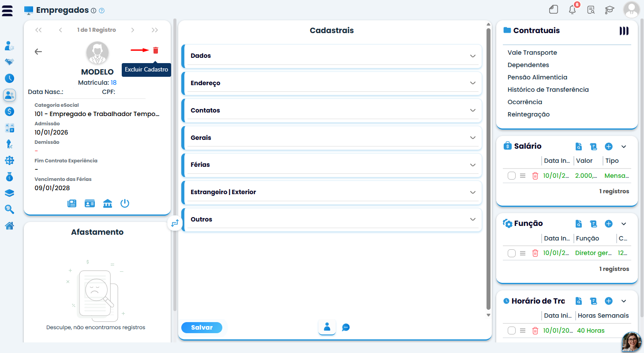644x353 pixels.
Task: Click the person tab icon at bottom
Action: 327,327
